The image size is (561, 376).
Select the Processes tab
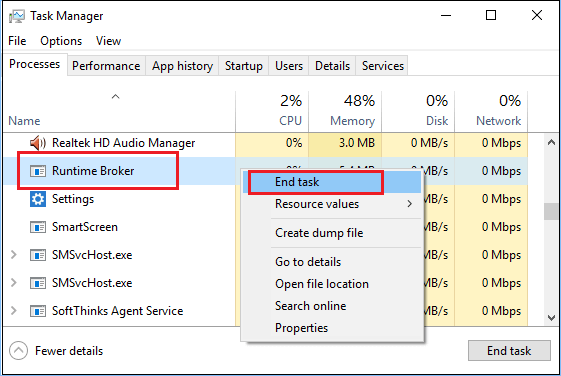[x=35, y=64]
